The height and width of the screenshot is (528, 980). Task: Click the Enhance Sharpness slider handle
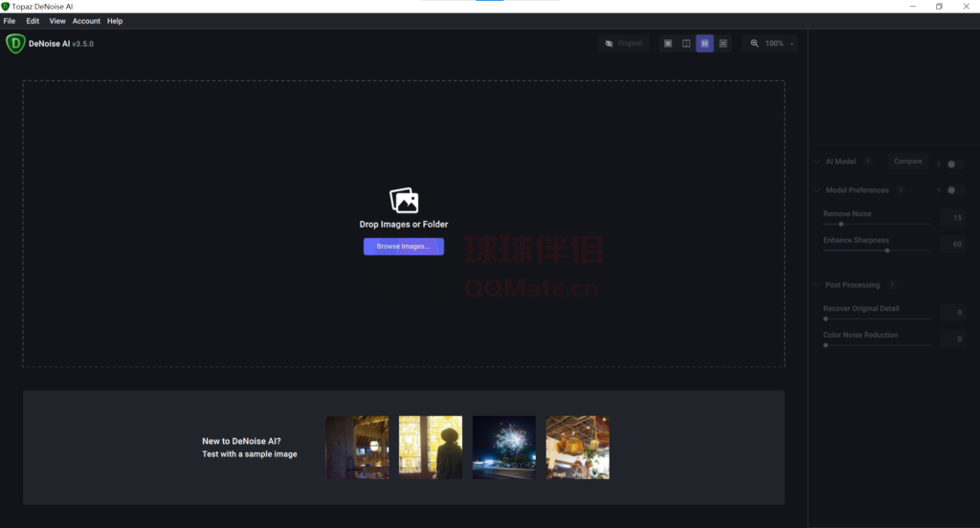pyautogui.click(x=887, y=250)
